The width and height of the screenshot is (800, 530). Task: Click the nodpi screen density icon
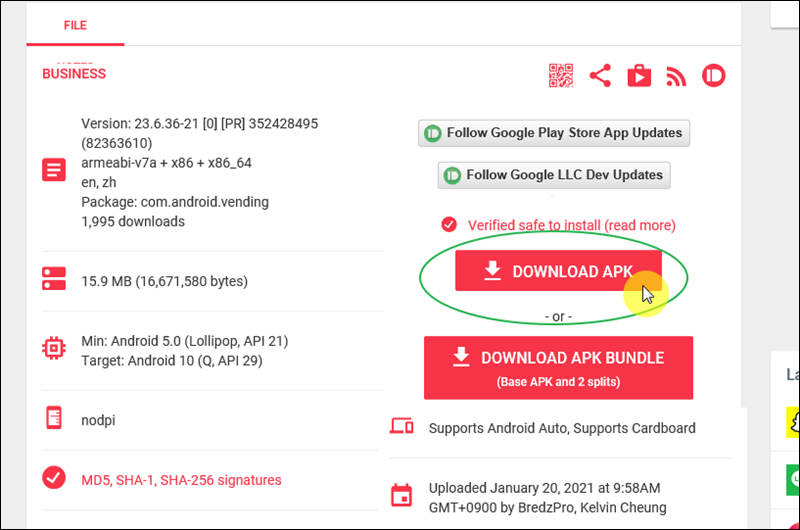point(54,417)
